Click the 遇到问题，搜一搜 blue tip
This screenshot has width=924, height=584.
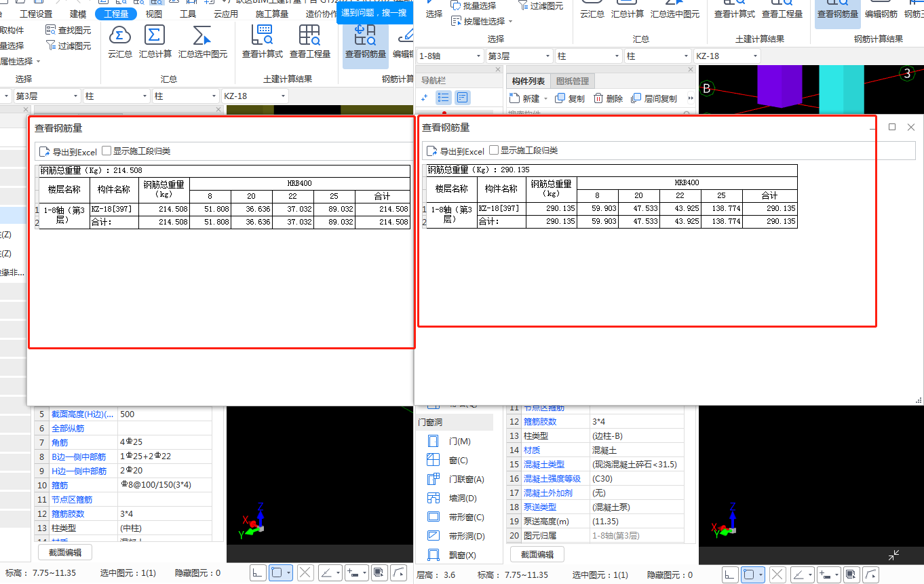tap(374, 12)
